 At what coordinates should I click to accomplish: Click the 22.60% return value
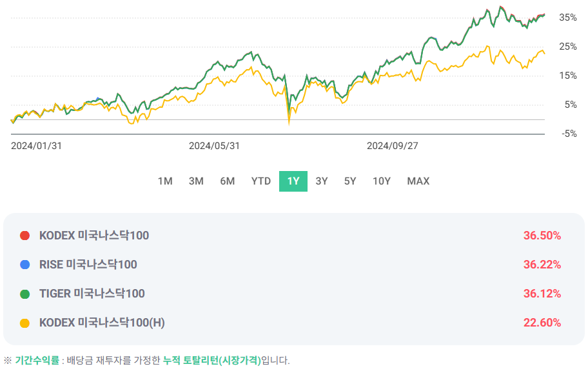pos(542,323)
